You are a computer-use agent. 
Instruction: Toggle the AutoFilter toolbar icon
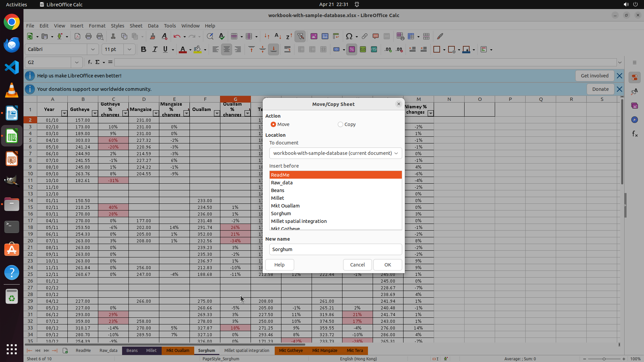[x=301, y=36]
